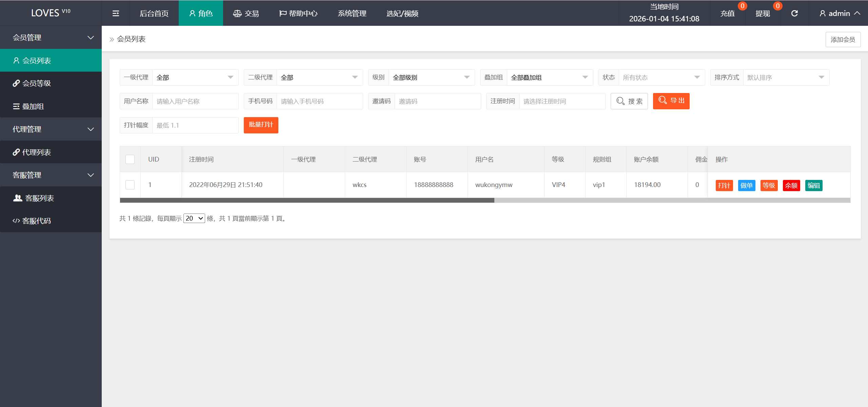Open the hamburger menu icon
Screen dimensions: 868x407
click(x=115, y=13)
